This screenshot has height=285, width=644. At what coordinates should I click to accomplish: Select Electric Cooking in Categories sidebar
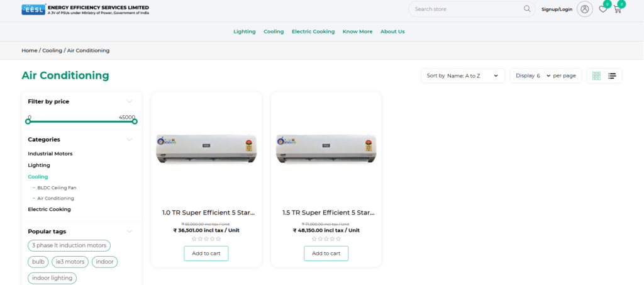pos(49,209)
